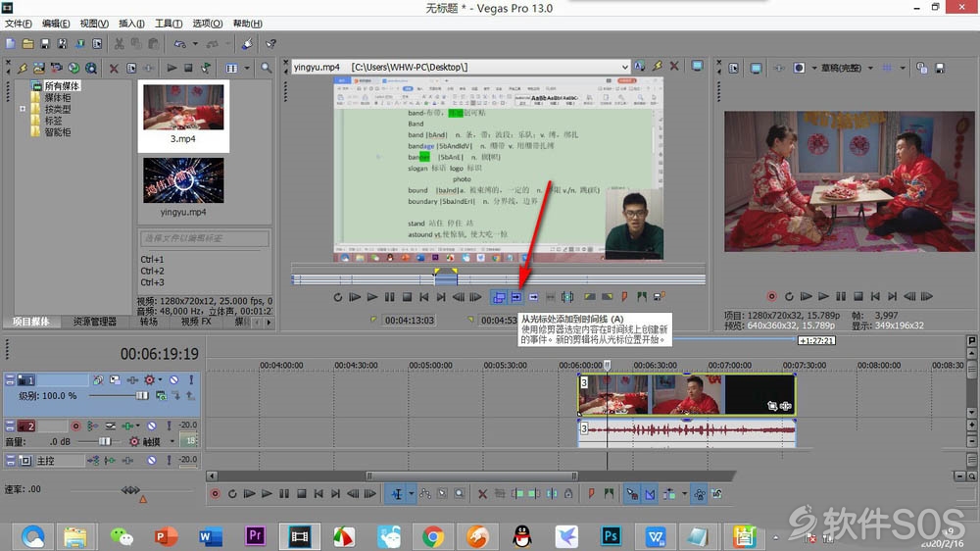980x551 pixels.
Task: Click the trimmer Play button
Action: (x=372, y=297)
